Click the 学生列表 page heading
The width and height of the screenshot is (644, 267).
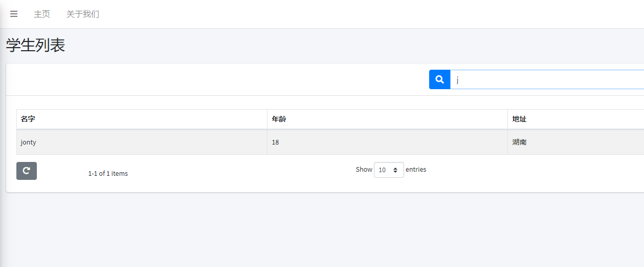pos(35,45)
